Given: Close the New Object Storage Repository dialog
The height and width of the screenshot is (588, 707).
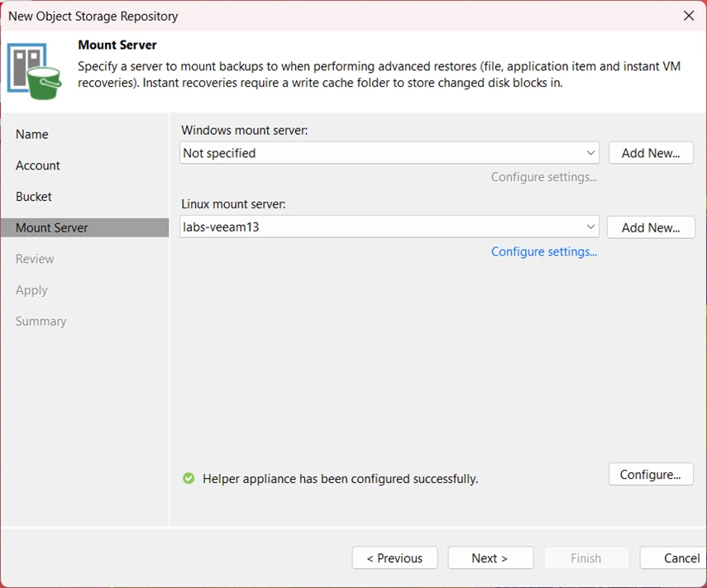Looking at the screenshot, I should coord(689,16).
